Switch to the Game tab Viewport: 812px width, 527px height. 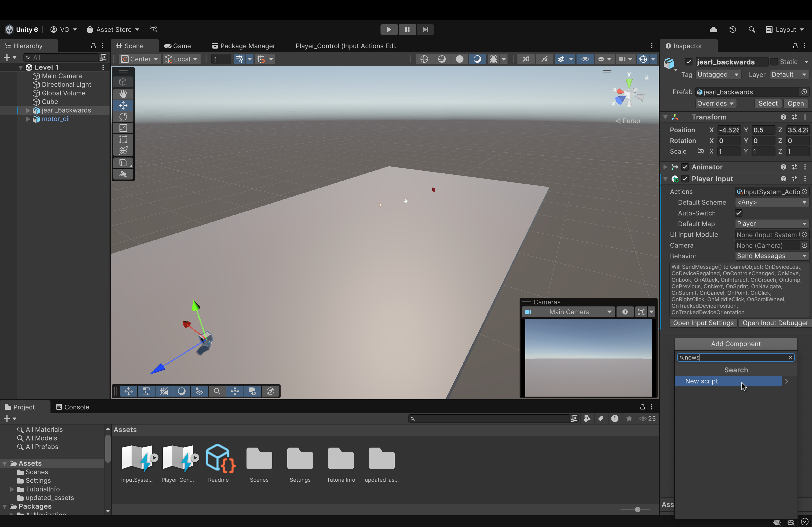click(x=177, y=46)
